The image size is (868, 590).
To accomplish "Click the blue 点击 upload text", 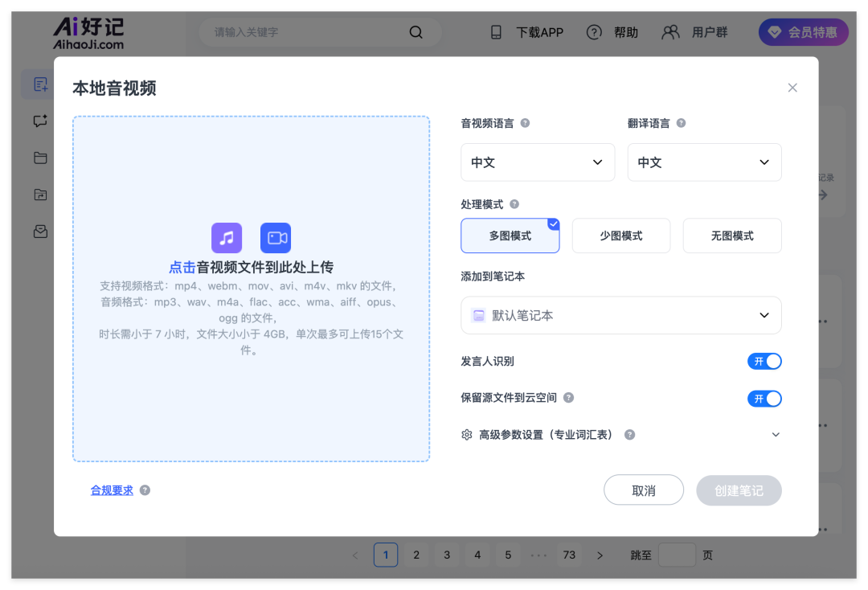I will 182,268.
